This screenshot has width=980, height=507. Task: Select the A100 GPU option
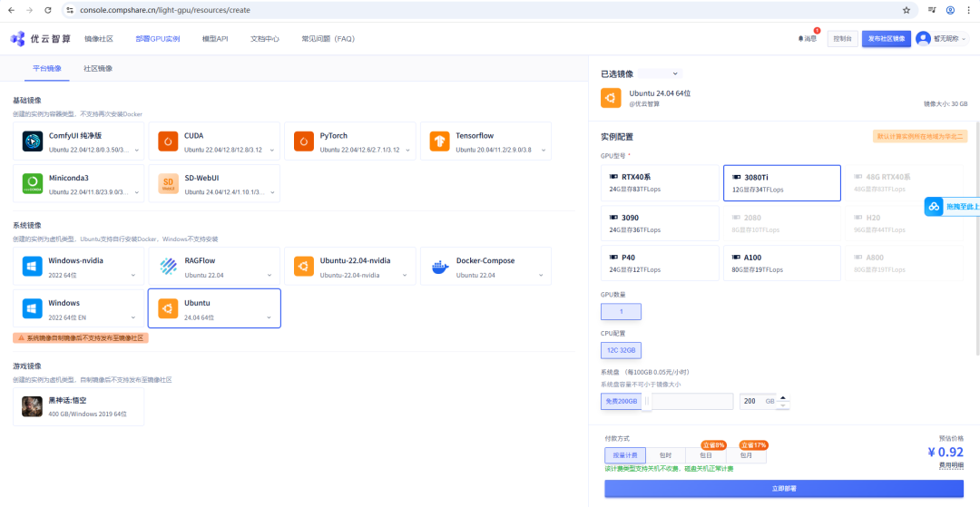(782, 264)
